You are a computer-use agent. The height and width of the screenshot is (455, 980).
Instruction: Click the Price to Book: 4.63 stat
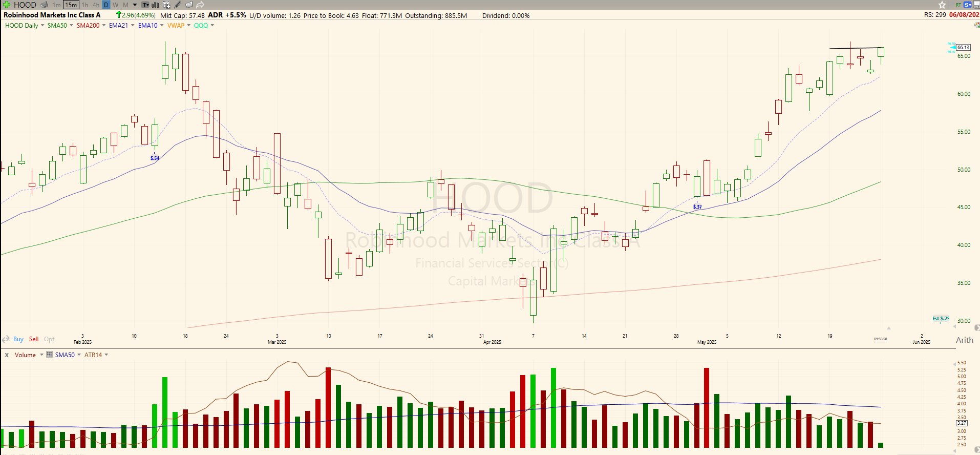point(331,15)
